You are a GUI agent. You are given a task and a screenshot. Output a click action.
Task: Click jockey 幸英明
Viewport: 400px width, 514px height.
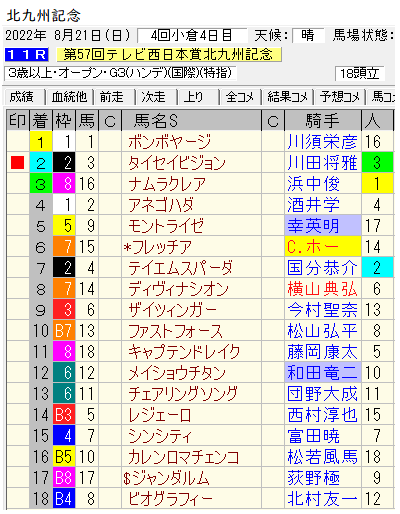[313, 226]
